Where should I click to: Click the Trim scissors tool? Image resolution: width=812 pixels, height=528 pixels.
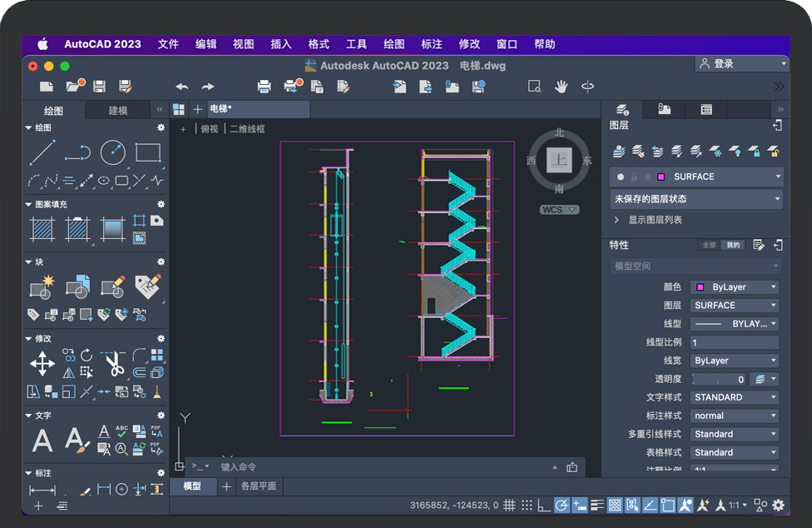[113, 363]
